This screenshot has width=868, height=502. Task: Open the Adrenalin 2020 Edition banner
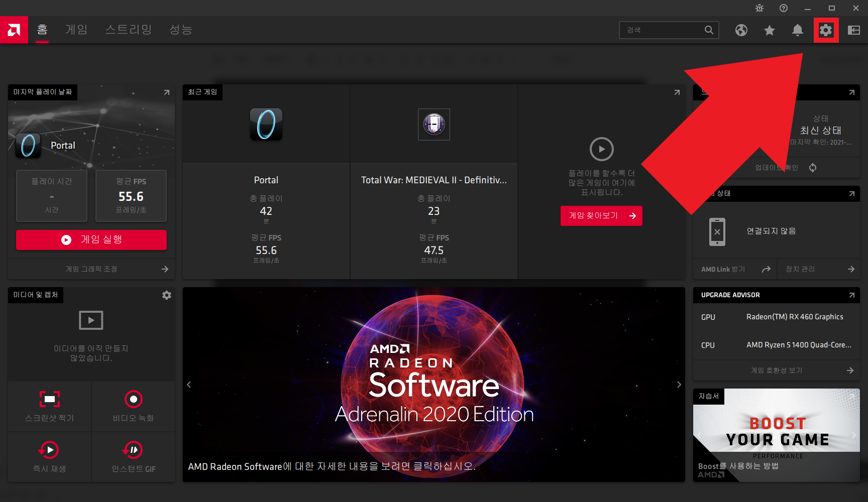coord(434,385)
